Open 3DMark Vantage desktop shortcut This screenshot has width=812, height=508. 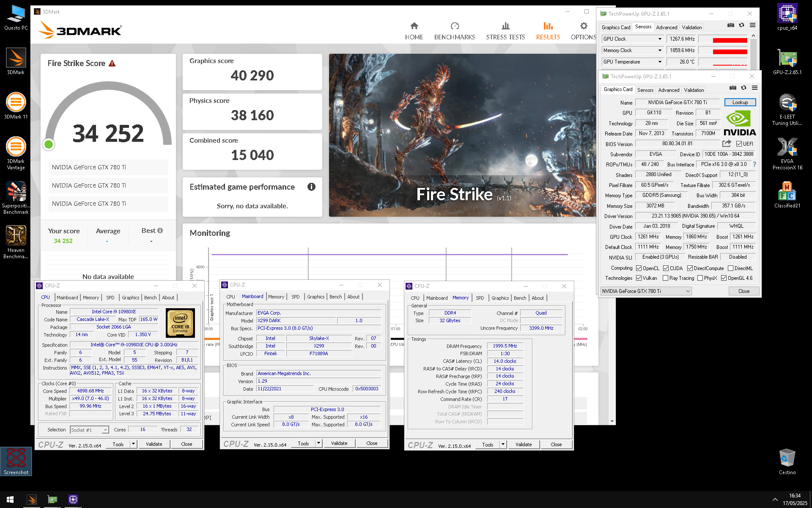[16, 153]
